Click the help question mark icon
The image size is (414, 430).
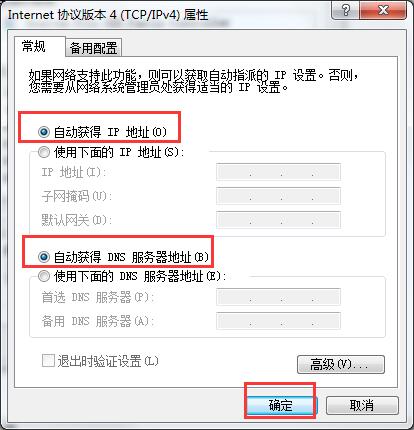click(x=346, y=10)
